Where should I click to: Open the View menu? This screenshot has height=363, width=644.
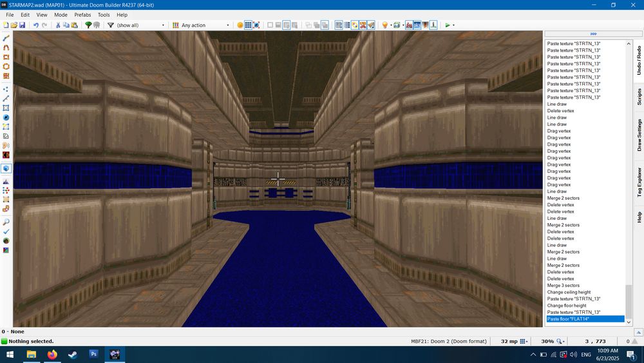coord(42,14)
